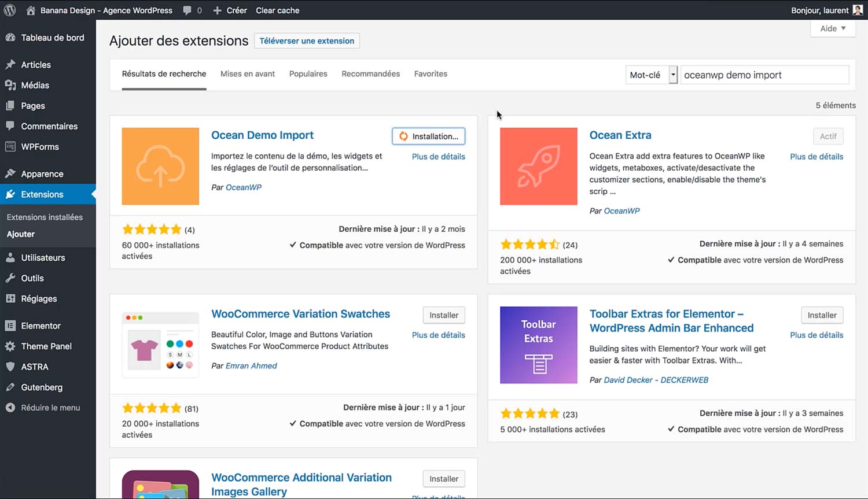Click the Theme Panel gear icon
Viewport: 868px width, 499px height.
pos(10,346)
